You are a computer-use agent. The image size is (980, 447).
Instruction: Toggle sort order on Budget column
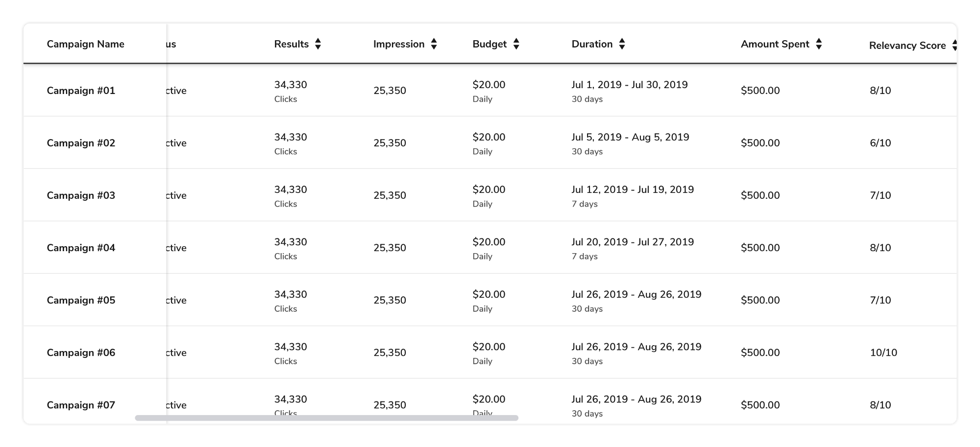click(516, 44)
